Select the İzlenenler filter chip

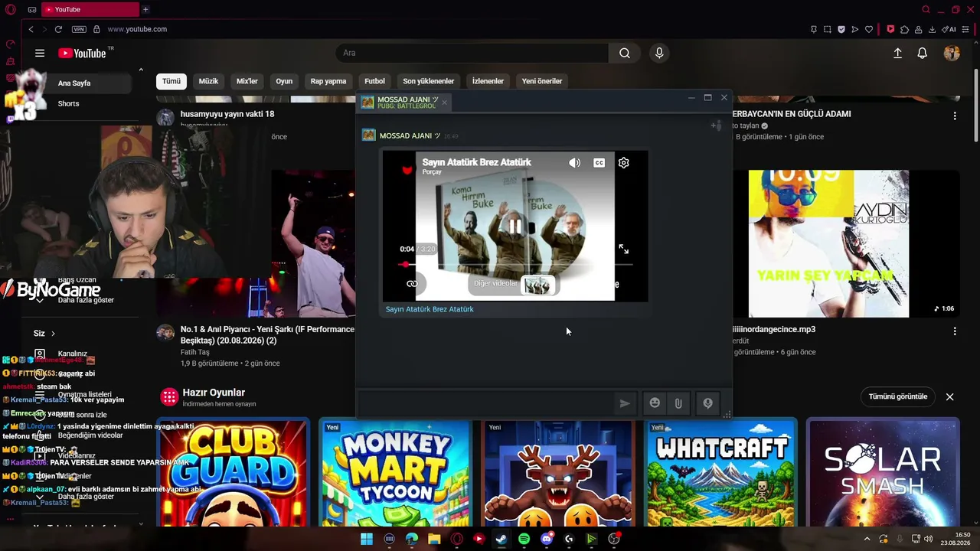tap(488, 81)
